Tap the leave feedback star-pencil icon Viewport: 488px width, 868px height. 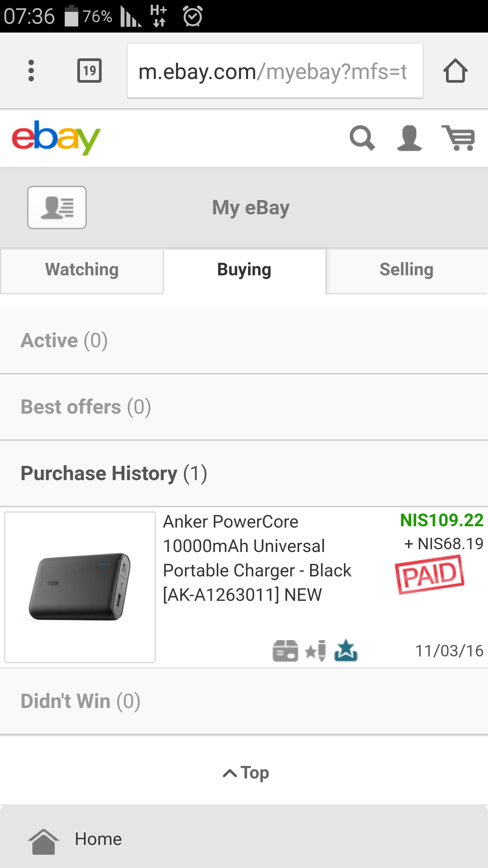click(x=316, y=651)
